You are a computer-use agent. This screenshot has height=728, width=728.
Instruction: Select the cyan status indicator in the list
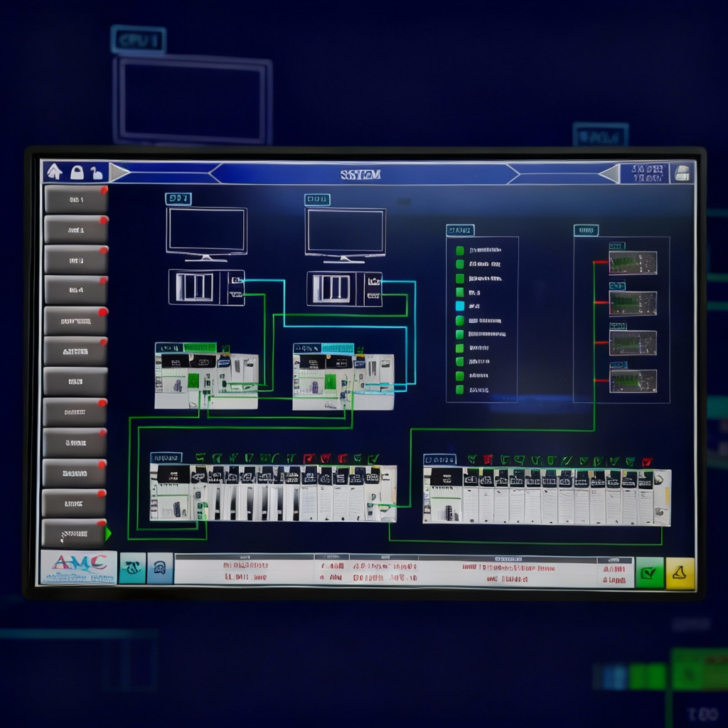click(459, 306)
